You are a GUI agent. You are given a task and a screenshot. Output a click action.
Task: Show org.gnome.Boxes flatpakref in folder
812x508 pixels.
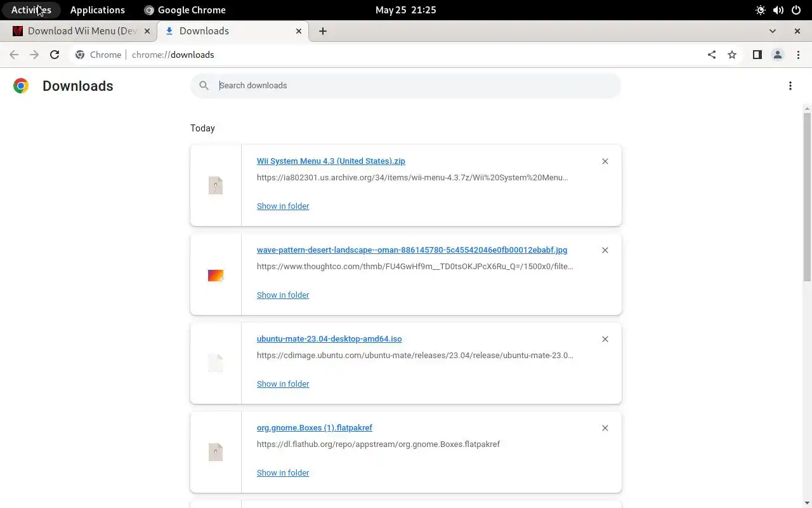point(283,472)
